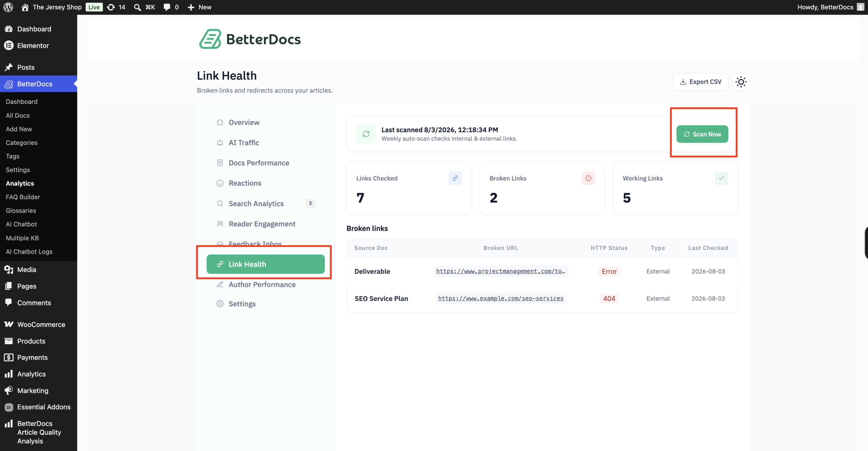
Task: Export link health data as CSV
Action: pyautogui.click(x=701, y=82)
